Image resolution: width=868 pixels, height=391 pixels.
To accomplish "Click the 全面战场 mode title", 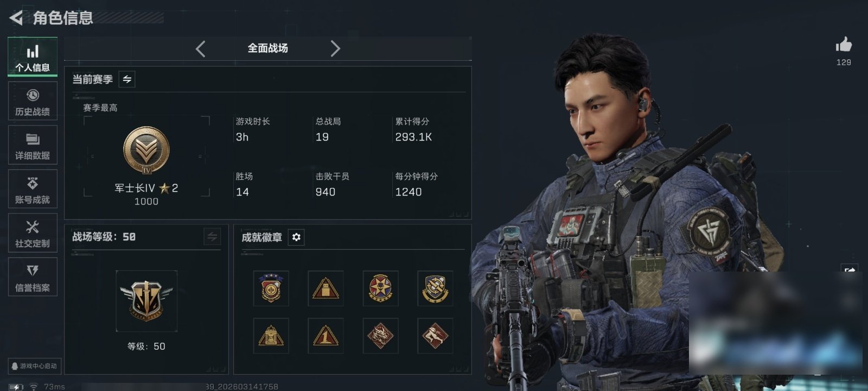I will tap(268, 48).
